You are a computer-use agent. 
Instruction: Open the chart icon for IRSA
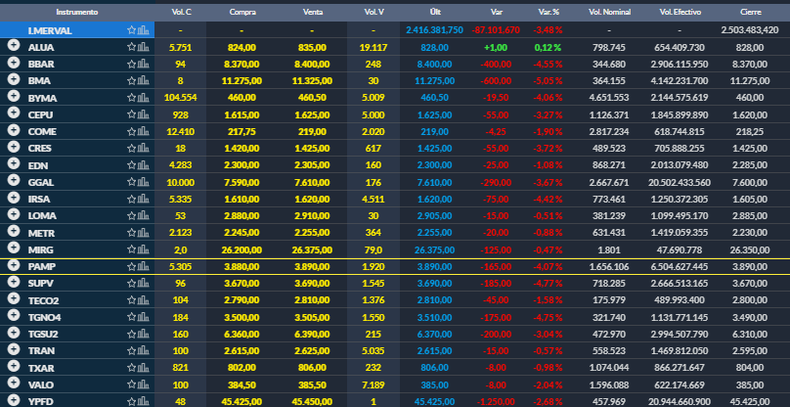(x=144, y=199)
